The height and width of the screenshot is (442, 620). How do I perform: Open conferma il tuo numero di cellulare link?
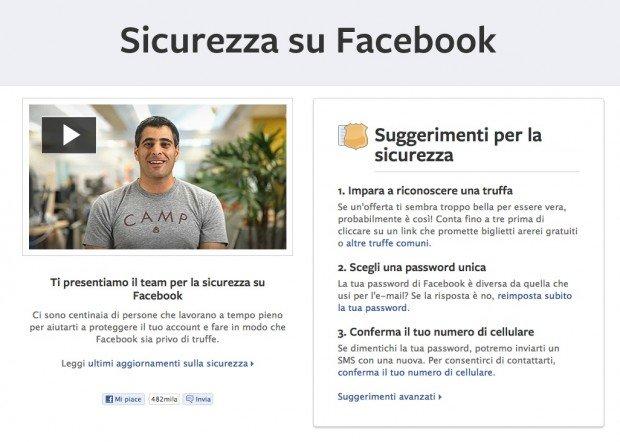(x=416, y=372)
